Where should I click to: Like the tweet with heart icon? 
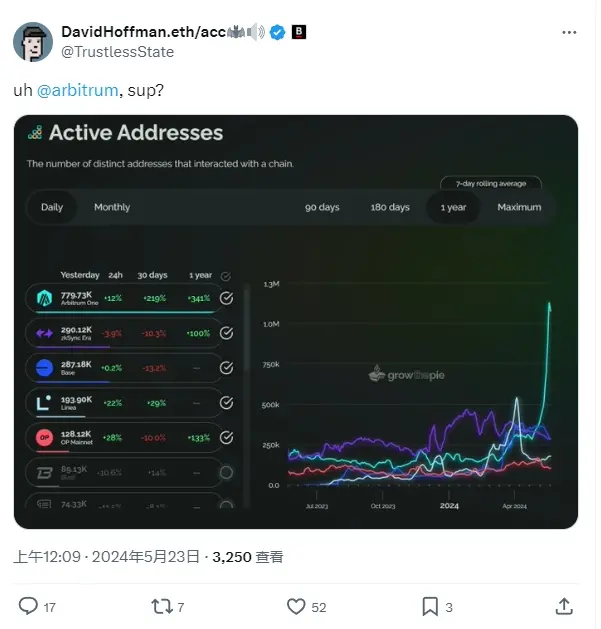point(296,606)
